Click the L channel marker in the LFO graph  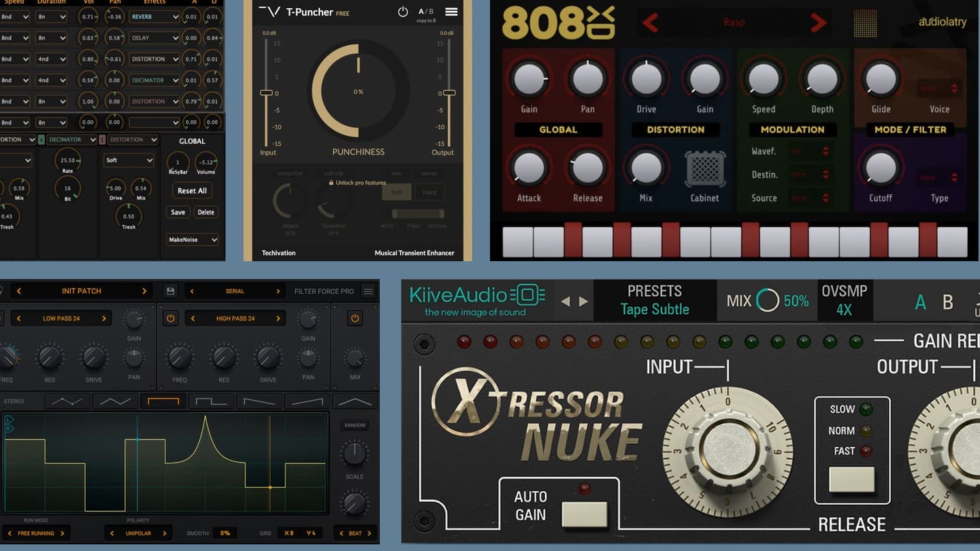9,420
